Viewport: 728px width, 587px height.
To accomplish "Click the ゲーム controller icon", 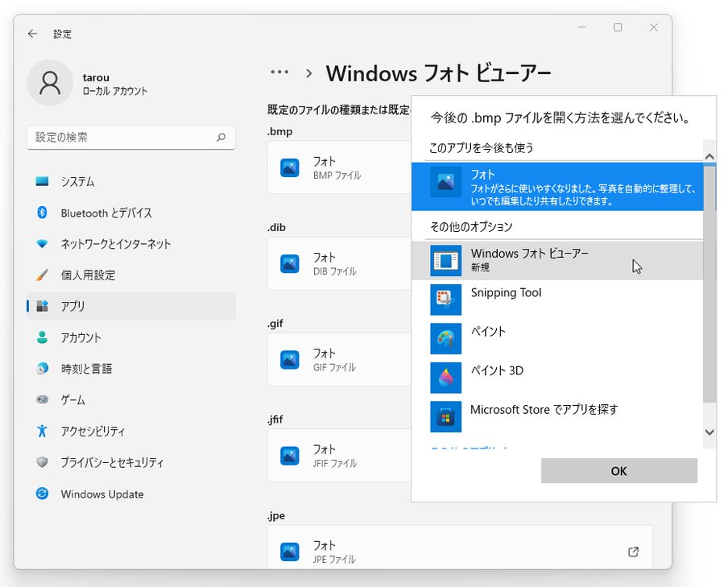I will tap(42, 399).
